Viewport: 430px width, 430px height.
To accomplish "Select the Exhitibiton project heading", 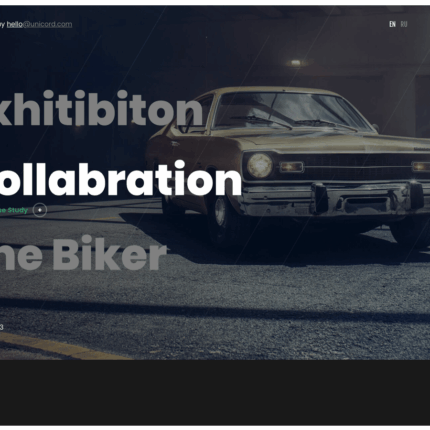I will (x=101, y=108).
